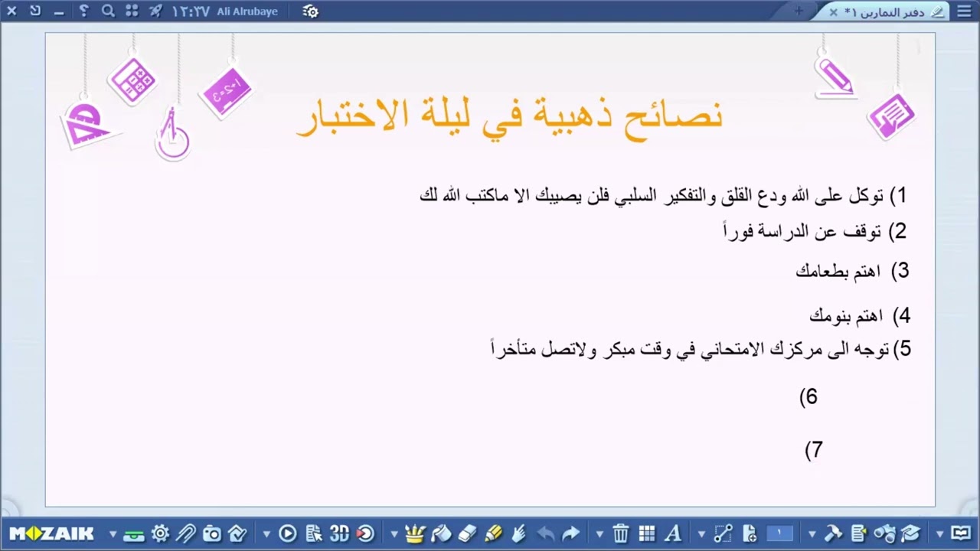
Task: Click the question mark help icon
Action: tap(84, 11)
